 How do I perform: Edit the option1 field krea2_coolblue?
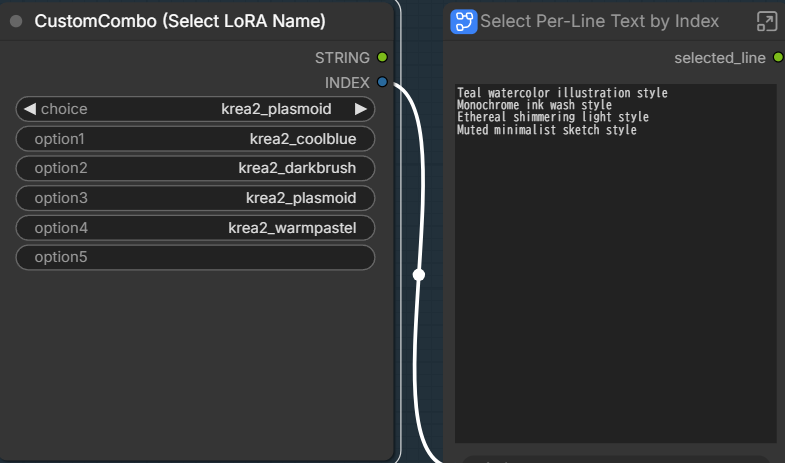195,139
